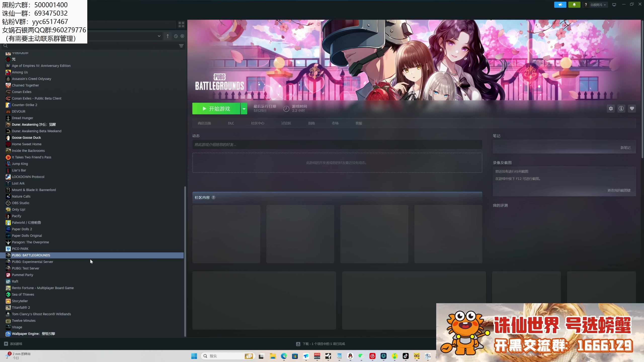Click the Sea of Thieves game icon
The height and width of the screenshot is (362, 644).
(x=8, y=294)
